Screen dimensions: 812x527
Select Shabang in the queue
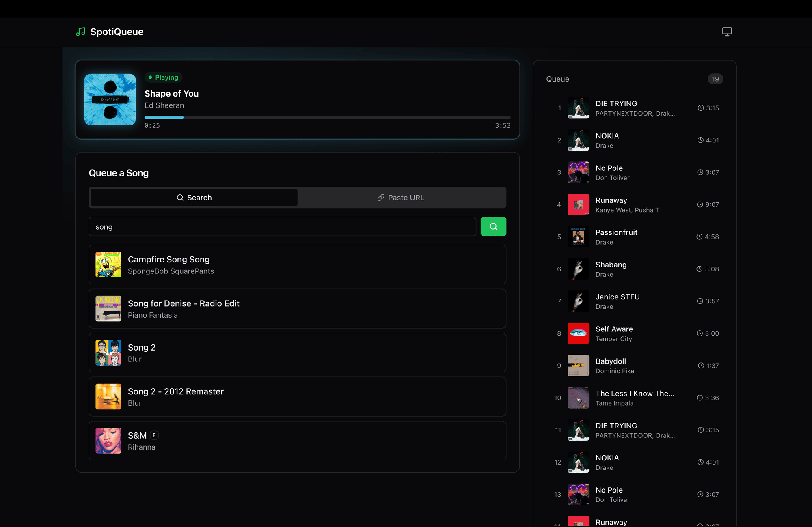[x=635, y=269]
